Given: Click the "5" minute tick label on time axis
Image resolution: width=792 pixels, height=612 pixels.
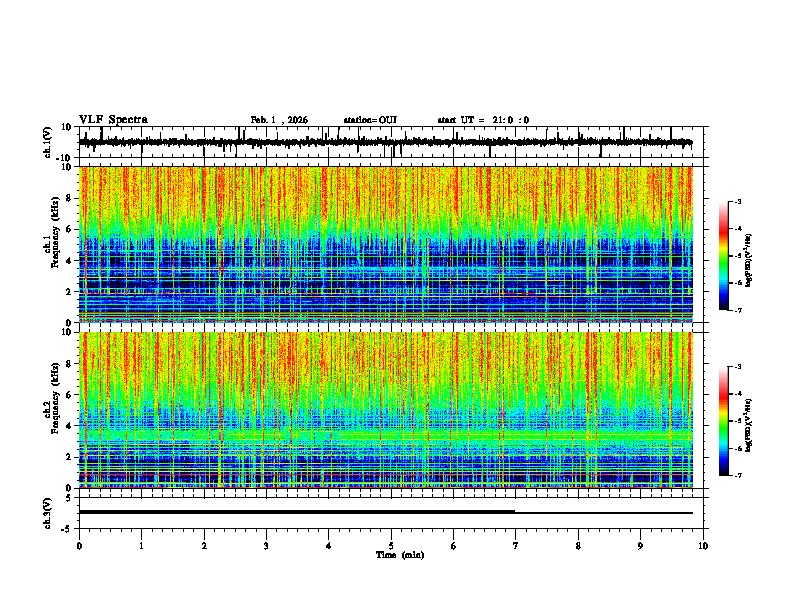Looking at the screenshot, I should click(391, 546).
